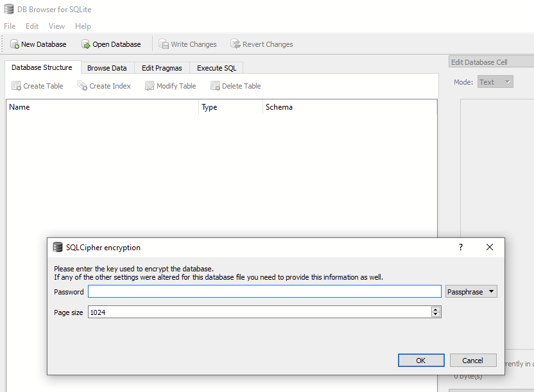Click the Create Table icon
Viewport: 534px width, 392px height.
tap(16, 86)
